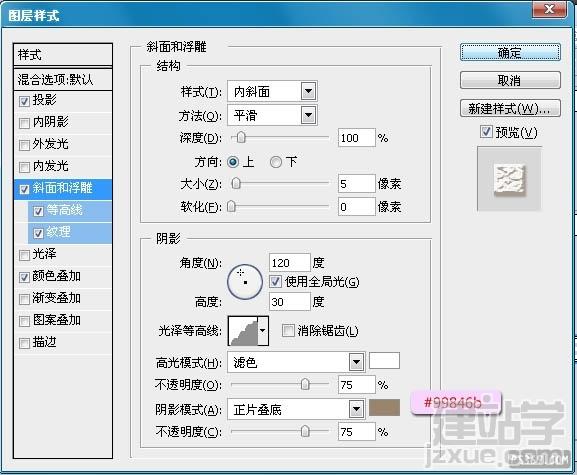Enable the 内阴影 checkbox

point(24,123)
